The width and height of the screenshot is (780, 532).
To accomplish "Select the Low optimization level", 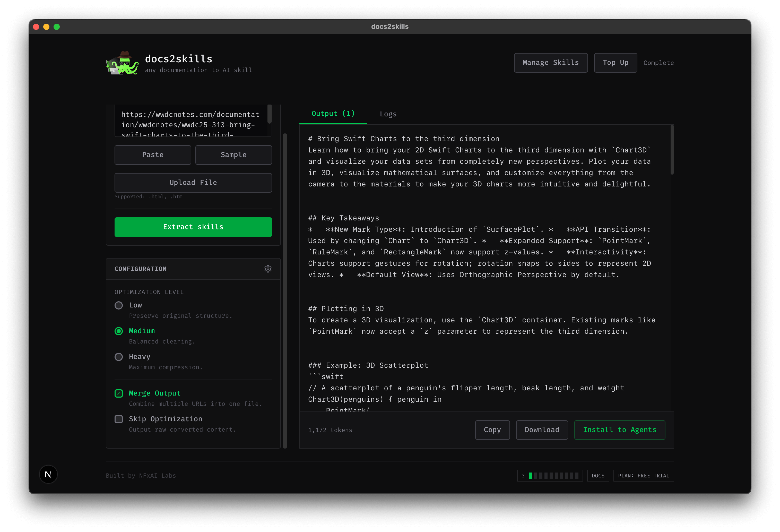I will (118, 305).
